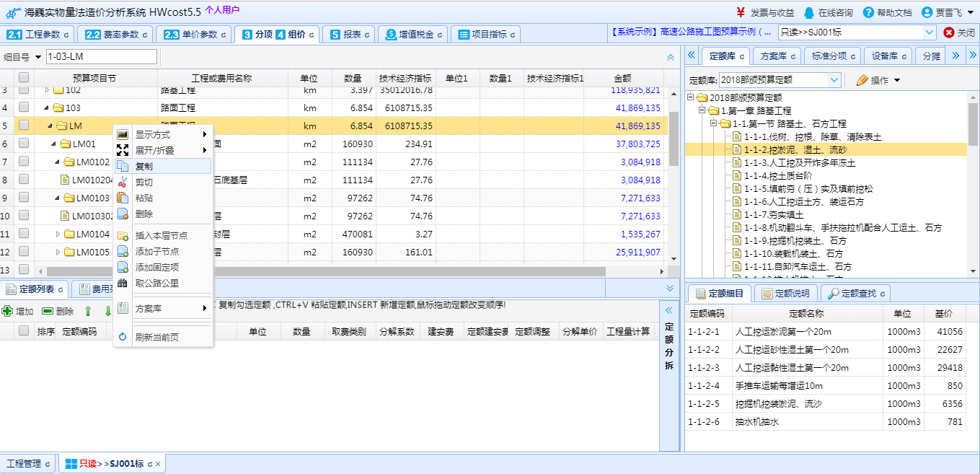The image size is (980, 474).
Task: Check the checkbox for row LM01
Action: point(24,144)
